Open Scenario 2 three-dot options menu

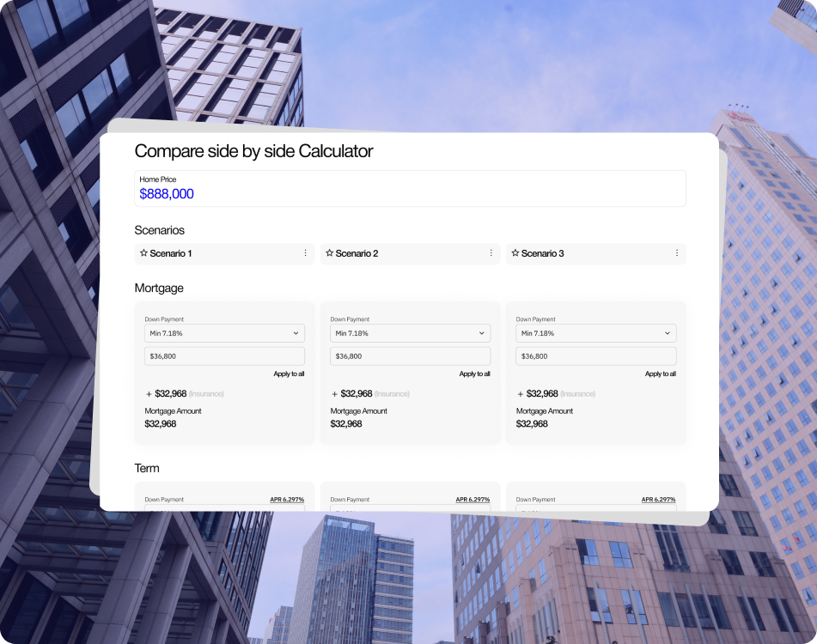coord(491,253)
